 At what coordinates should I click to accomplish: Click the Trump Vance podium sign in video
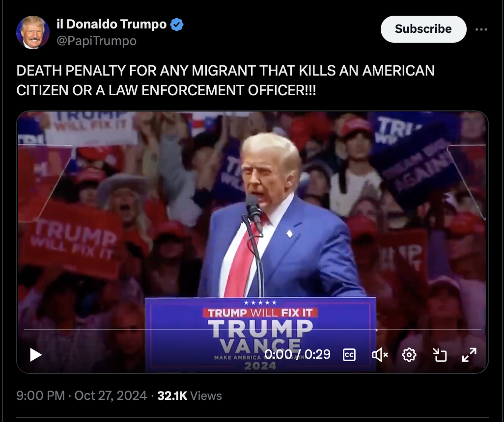coord(260,335)
